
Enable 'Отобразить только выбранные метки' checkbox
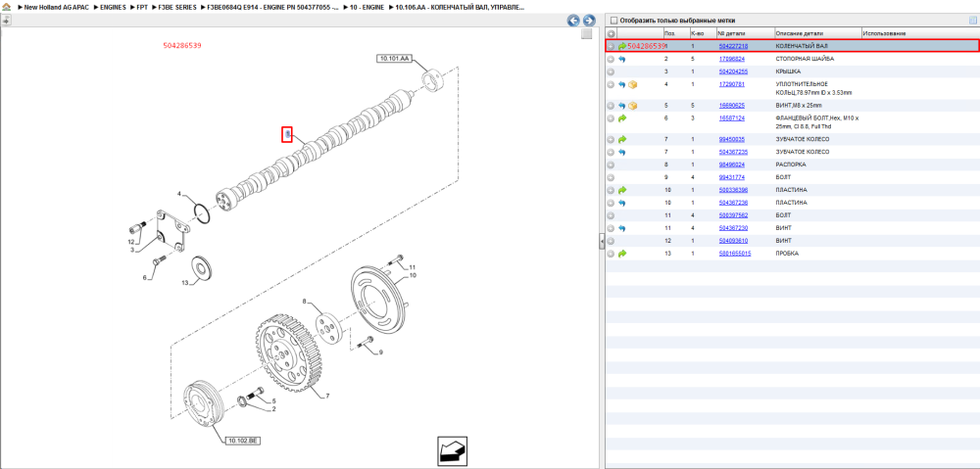click(613, 21)
